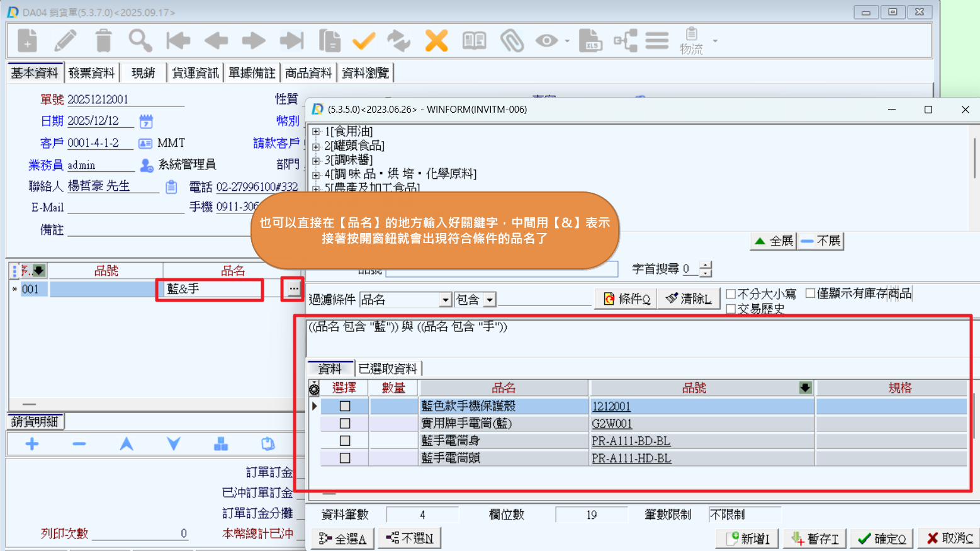The height and width of the screenshot is (551, 980).
Task: Open the 已選取資料 tab
Action: click(388, 368)
